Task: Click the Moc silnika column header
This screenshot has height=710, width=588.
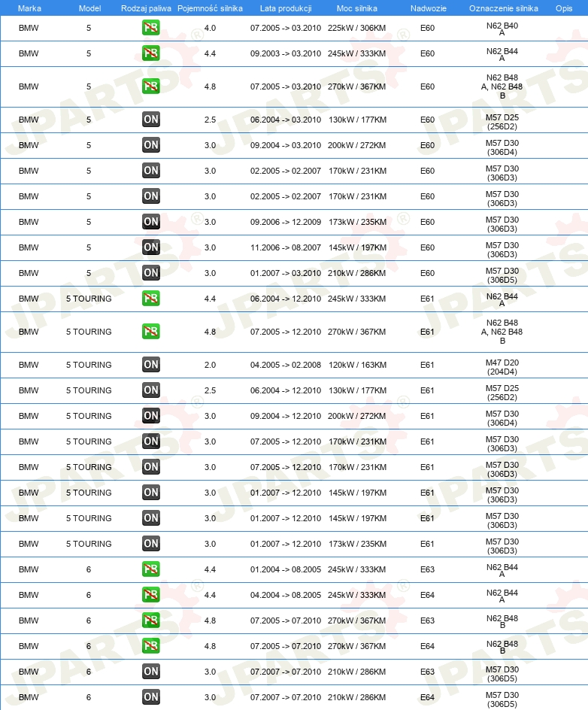Action: click(356, 8)
